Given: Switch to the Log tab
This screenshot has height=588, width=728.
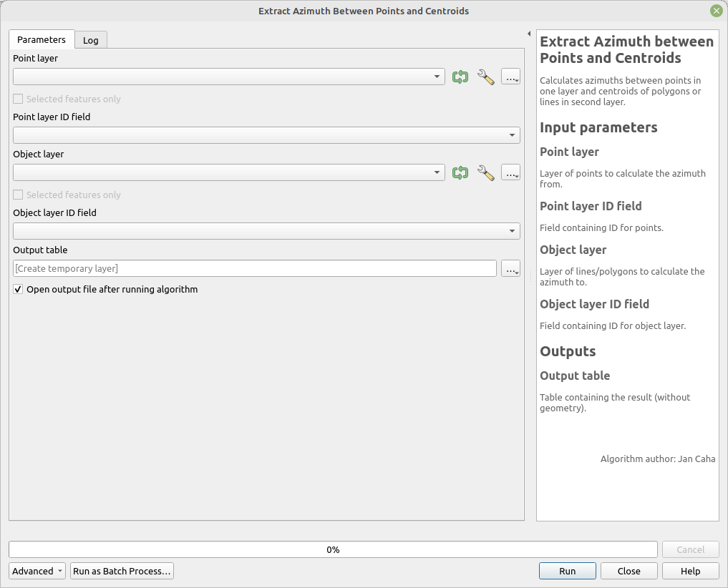Looking at the screenshot, I should [x=91, y=40].
